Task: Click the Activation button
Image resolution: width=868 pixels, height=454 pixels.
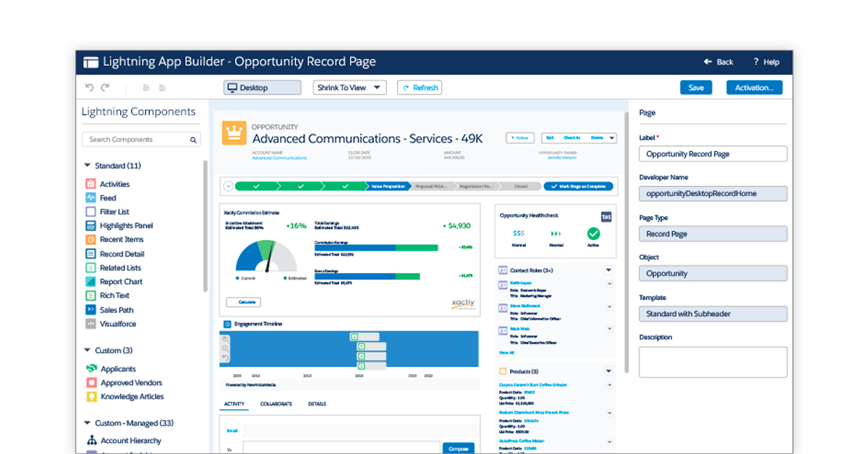Action: click(x=754, y=87)
